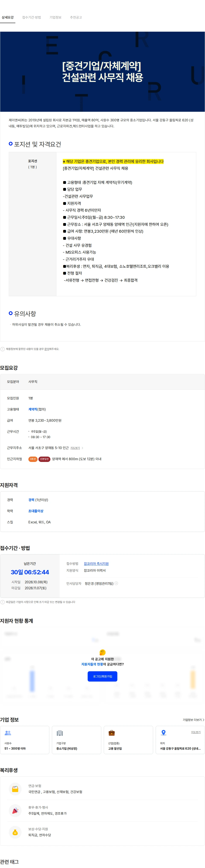
Task: Click the 연금·보험 benefits icon
Action: [15, 789]
